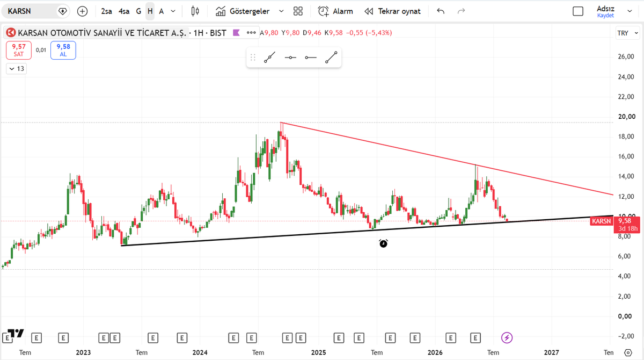The height and width of the screenshot is (360, 644).
Task: Click the −2,00 price scale label
Action: tap(626, 336)
